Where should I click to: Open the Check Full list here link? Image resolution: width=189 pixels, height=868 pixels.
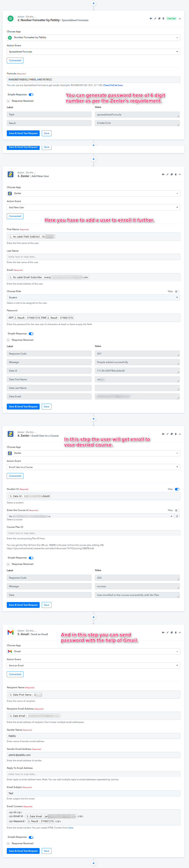point(113,85)
